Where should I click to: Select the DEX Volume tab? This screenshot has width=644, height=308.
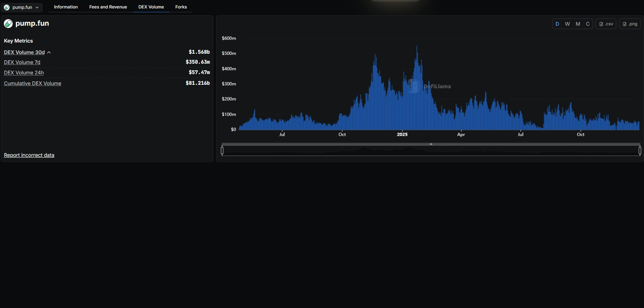point(151,7)
